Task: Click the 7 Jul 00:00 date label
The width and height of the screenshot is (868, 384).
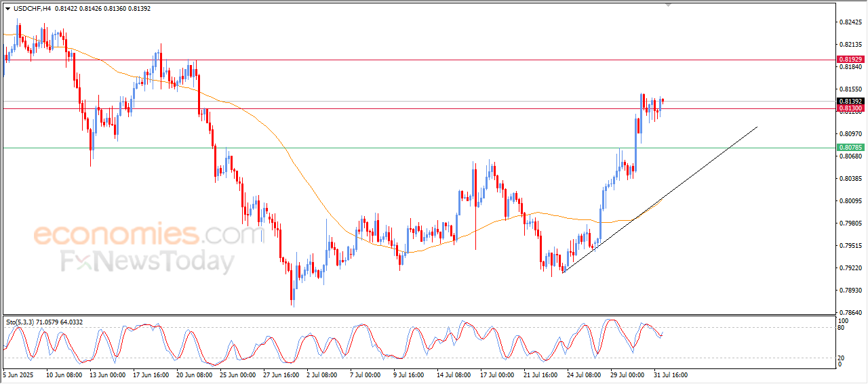Action: [x=364, y=375]
